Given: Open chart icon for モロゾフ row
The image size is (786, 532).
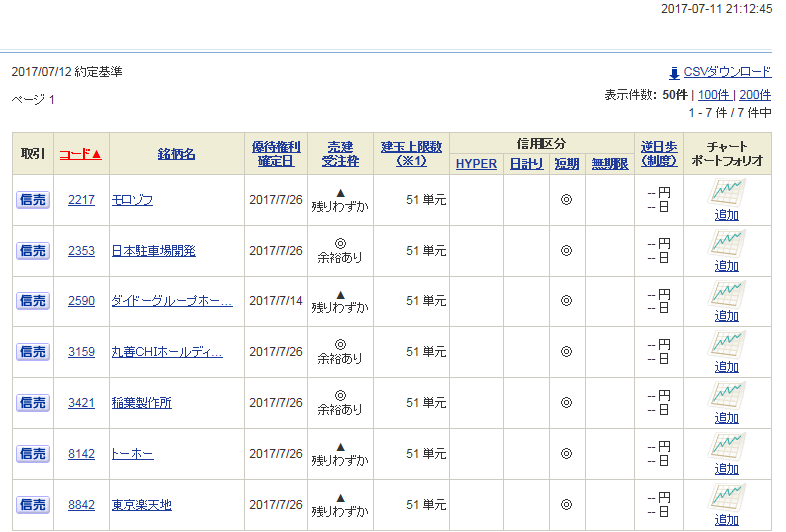Looking at the screenshot, I should click(x=727, y=193).
